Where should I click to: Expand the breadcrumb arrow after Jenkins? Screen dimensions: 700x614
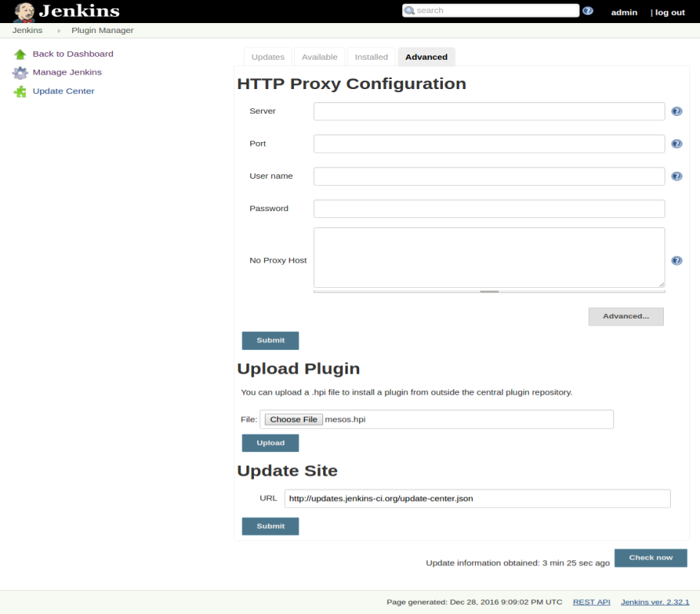point(58,31)
